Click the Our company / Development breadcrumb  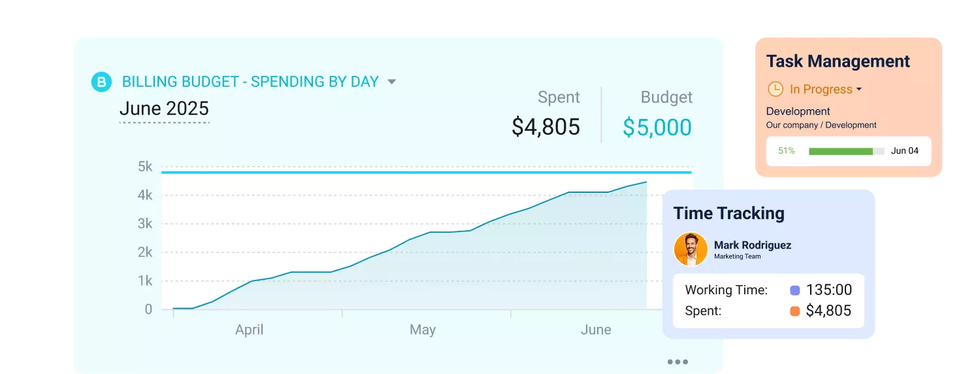pyautogui.click(x=821, y=125)
